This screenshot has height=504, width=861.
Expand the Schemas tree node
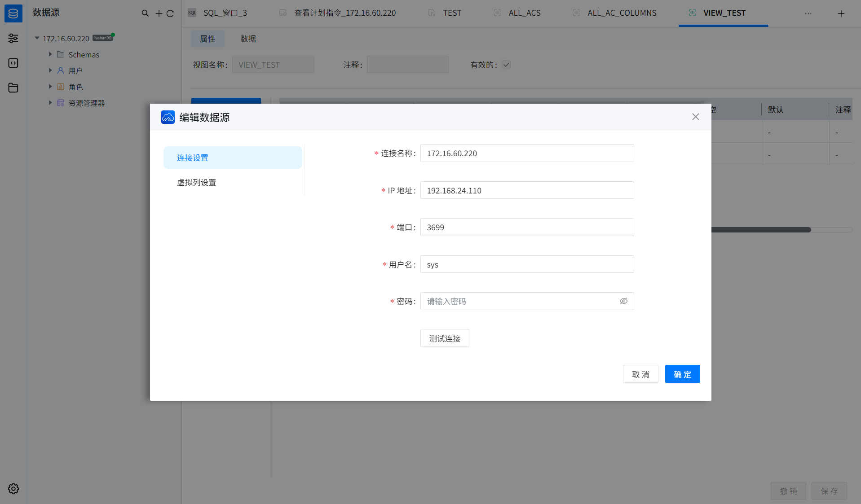pos(50,54)
